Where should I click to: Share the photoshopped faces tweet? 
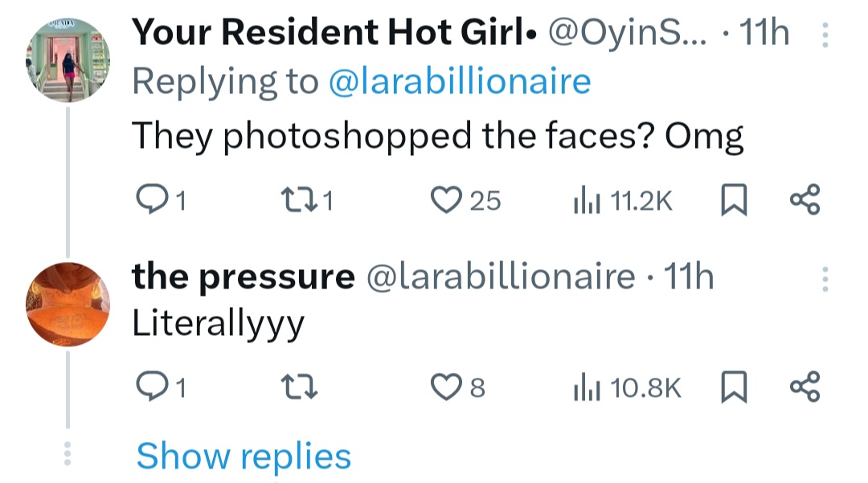pos(805,199)
